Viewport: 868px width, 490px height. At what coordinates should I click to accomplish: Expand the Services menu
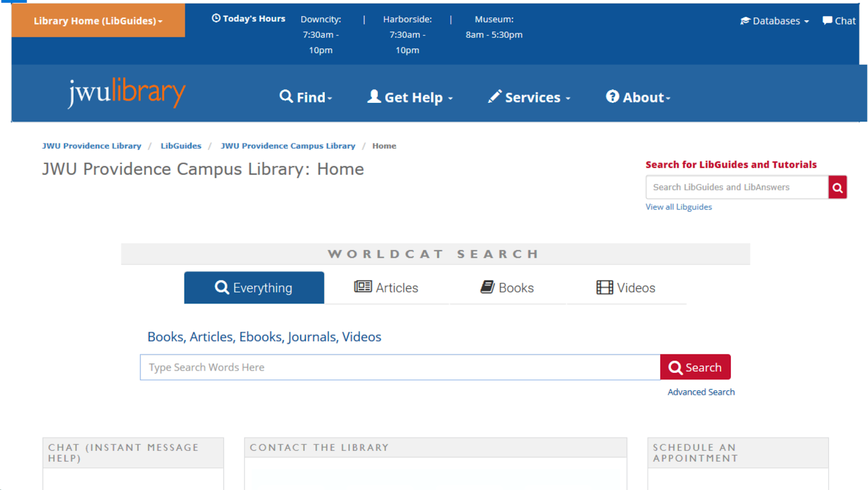tap(529, 97)
